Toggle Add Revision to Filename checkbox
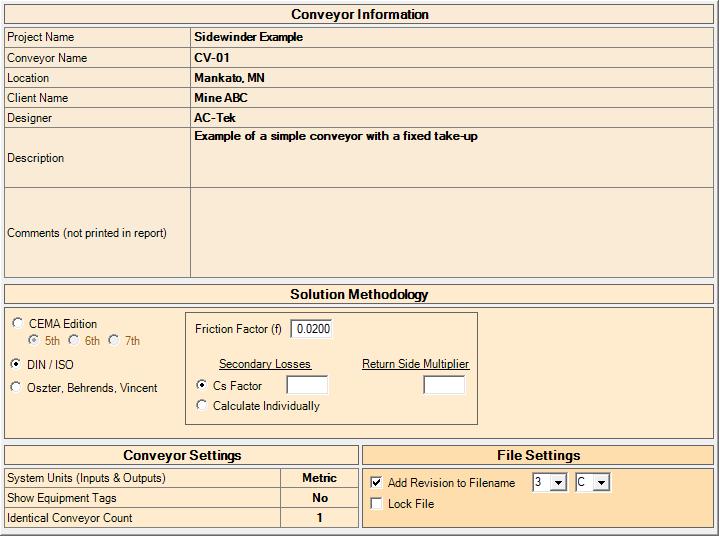719x536 pixels. coord(376,483)
